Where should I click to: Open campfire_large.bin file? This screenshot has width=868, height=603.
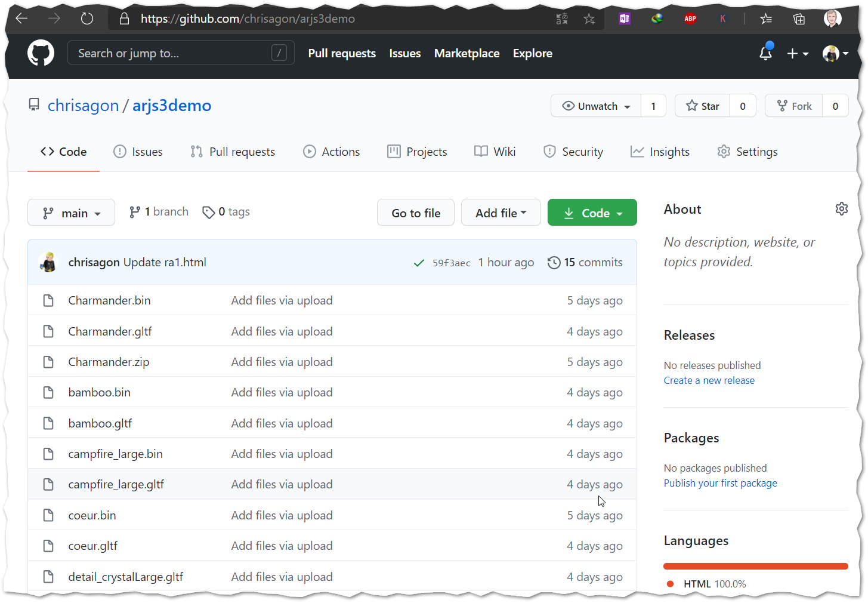(116, 454)
